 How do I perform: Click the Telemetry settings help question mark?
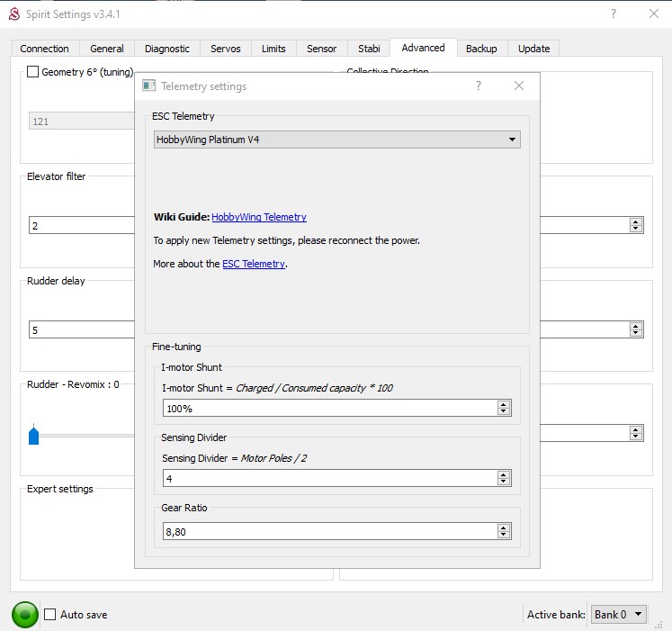(478, 86)
